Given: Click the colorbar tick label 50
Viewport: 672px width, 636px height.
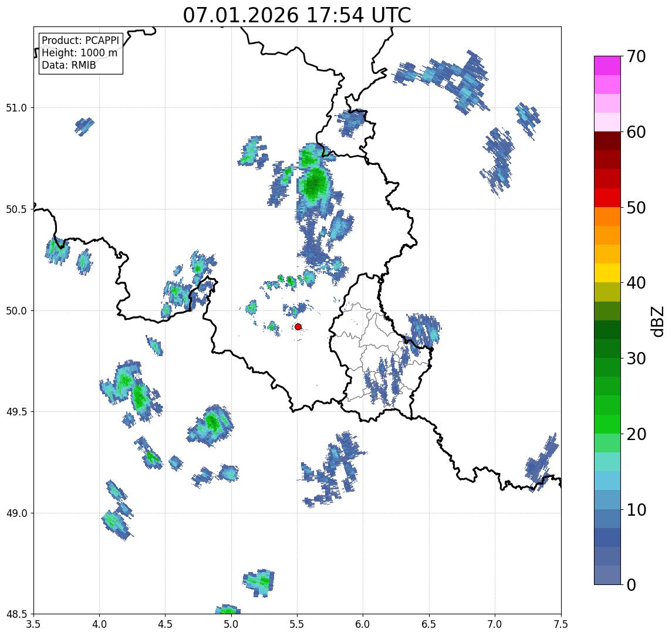Looking at the screenshot, I should click(636, 208).
